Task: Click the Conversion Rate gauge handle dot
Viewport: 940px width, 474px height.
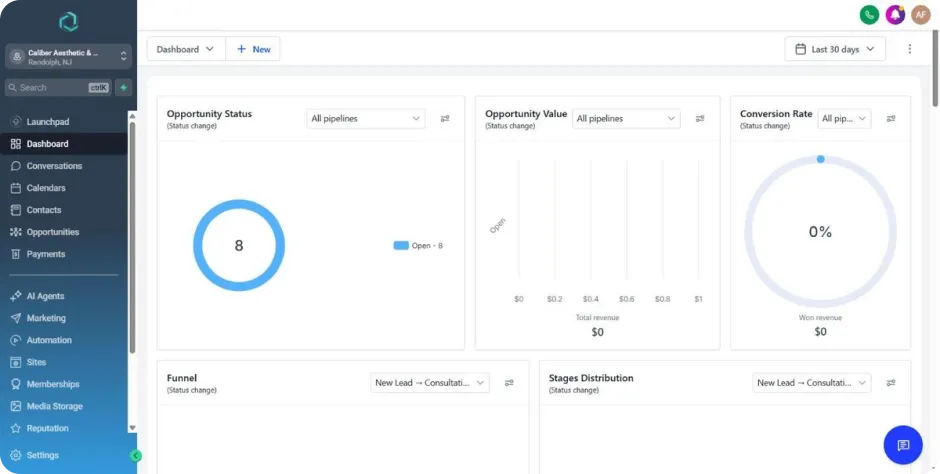Action: point(821,159)
